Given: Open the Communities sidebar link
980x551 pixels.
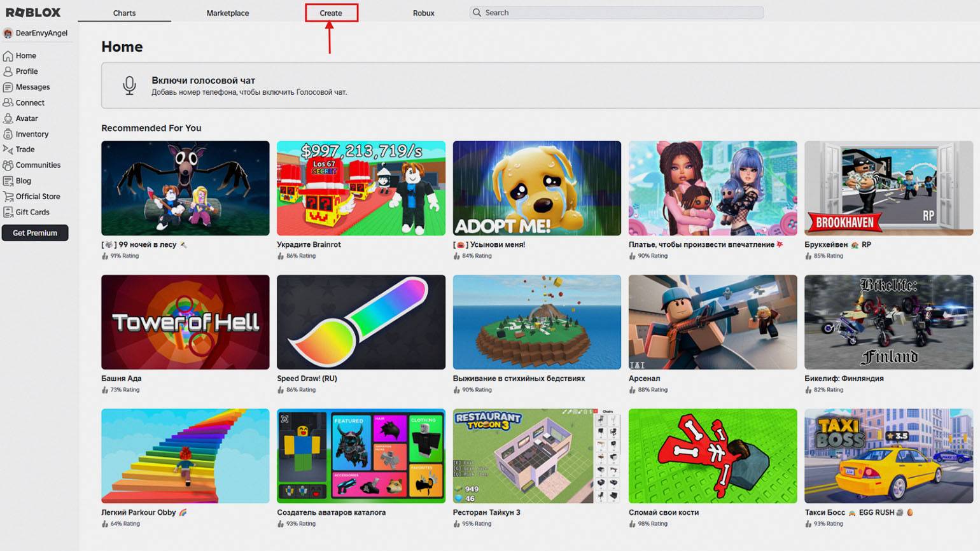Looking at the screenshot, I should coord(38,165).
